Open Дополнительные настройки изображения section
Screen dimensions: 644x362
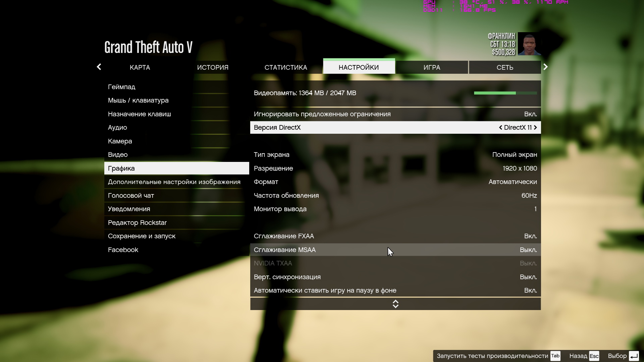174,182
